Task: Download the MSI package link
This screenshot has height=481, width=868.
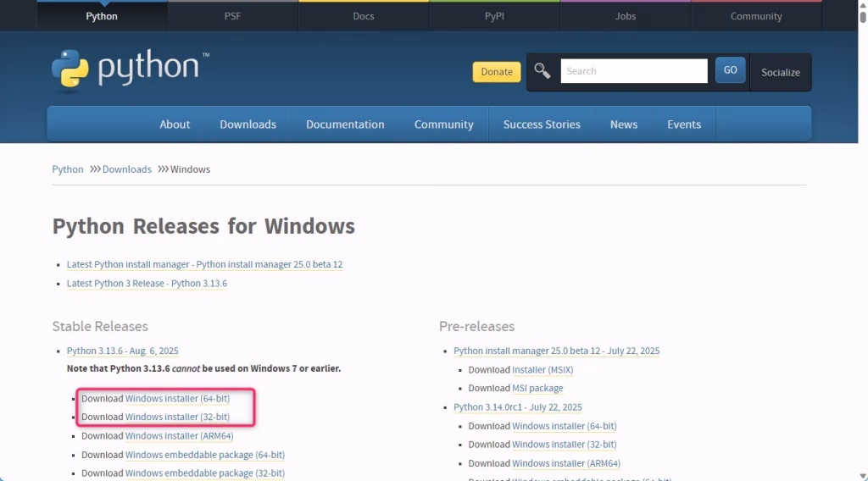Action: pos(537,388)
